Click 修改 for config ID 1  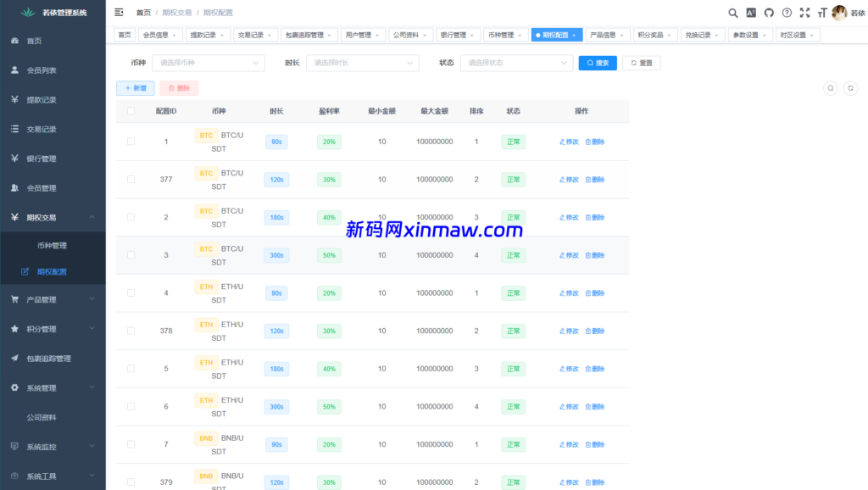pos(569,142)
